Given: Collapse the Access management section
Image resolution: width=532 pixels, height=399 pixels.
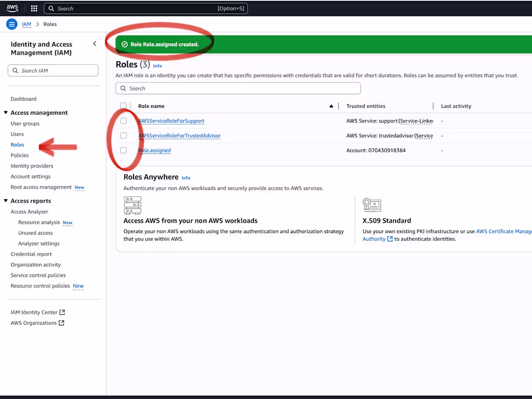Looking at the screenshot, I should coord(5,112).
